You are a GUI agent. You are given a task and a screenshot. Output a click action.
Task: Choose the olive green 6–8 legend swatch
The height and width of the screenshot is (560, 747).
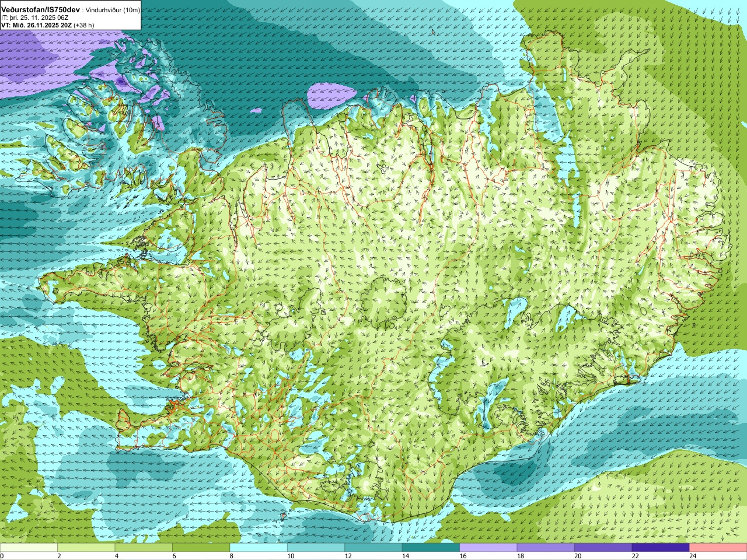(201, 548)
